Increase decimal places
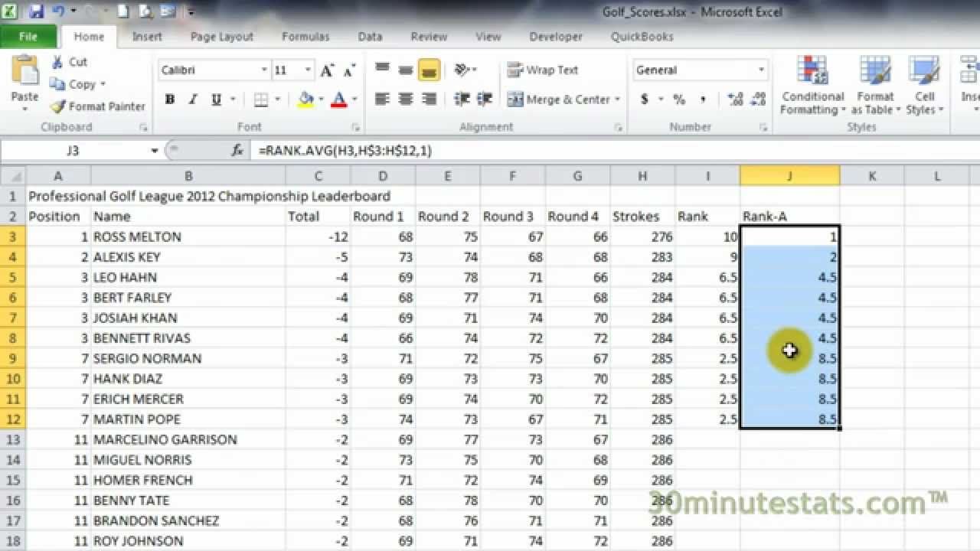This screenshot has height=551, width=980. point(735,99)
